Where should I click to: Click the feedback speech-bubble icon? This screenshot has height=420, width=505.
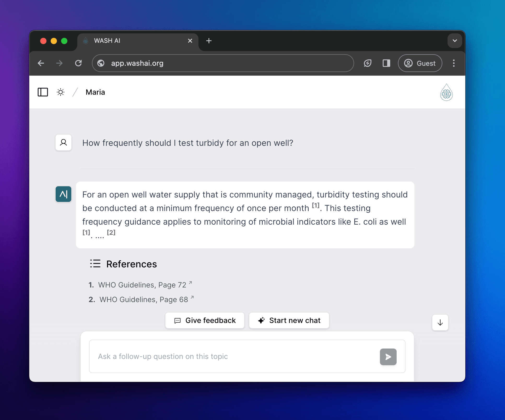click(x=178, y=321)
